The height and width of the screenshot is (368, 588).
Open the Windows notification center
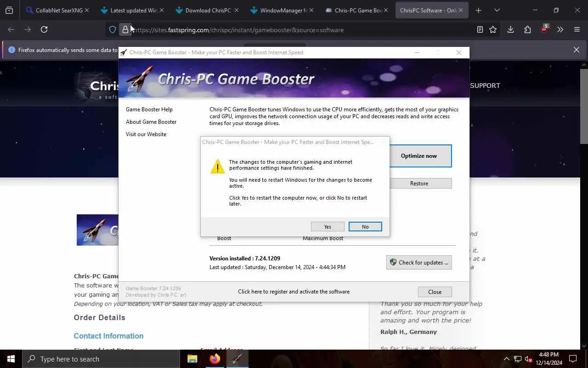(573, 359)
